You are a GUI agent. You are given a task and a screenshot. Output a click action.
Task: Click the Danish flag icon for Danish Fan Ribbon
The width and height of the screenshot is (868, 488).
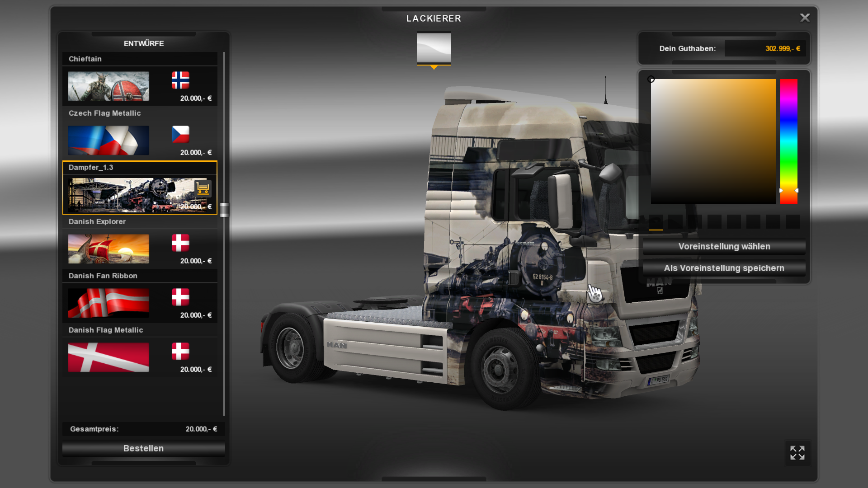coord(180,297)
